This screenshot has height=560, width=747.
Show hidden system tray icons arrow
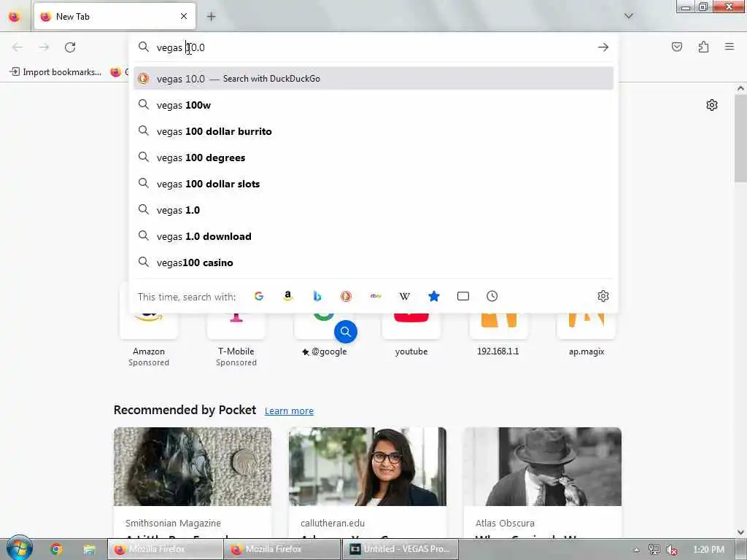pos(636,550)
